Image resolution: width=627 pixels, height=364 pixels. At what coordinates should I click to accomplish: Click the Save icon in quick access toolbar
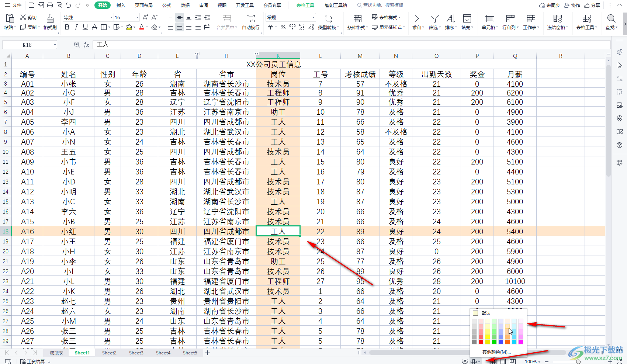pyautogui.click(x=31, y=5)
